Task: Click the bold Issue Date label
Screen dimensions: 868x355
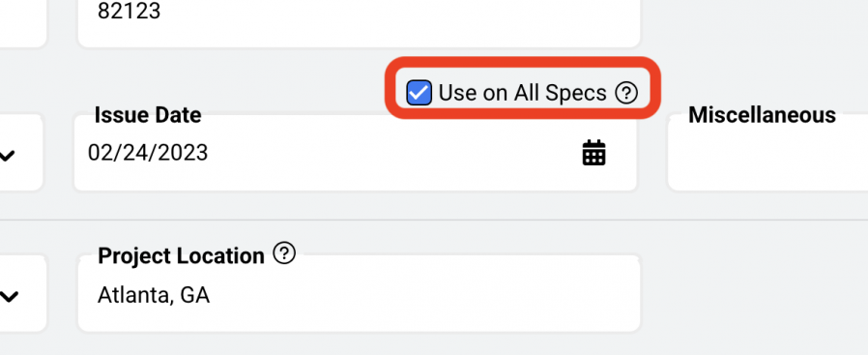Action: pyautogui.click(x=148, y=115)
